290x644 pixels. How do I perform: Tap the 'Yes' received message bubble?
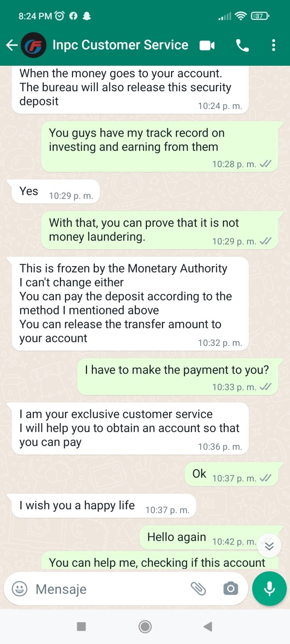pos(55,191)
